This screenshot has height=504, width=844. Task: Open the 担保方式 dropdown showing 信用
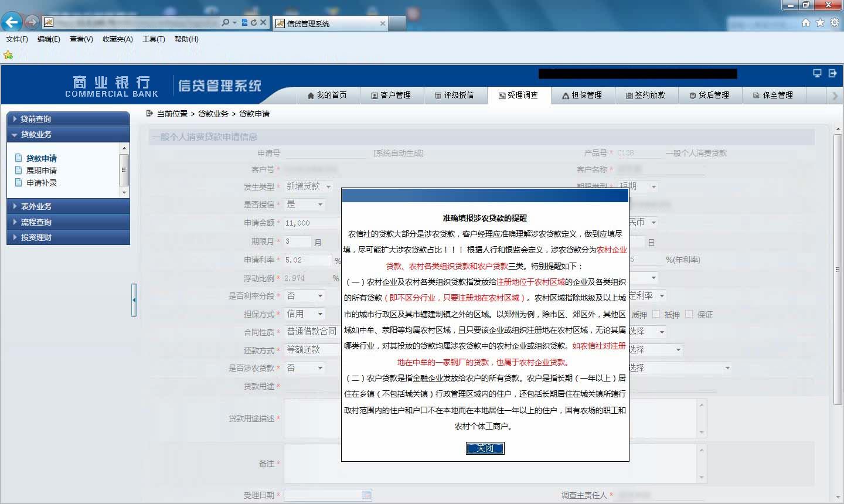click(305, 314)
